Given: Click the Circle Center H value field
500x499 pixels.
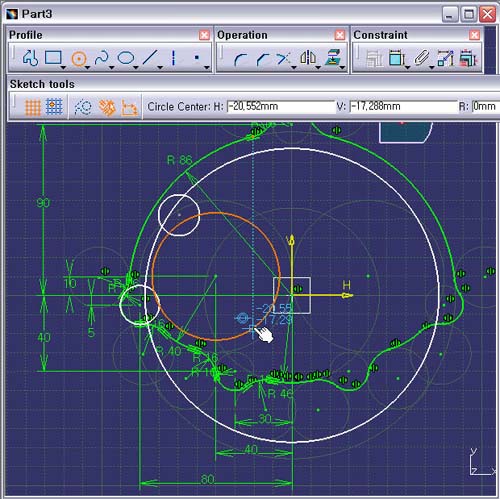Looking at the screenshot, I should tap(281, 107).
